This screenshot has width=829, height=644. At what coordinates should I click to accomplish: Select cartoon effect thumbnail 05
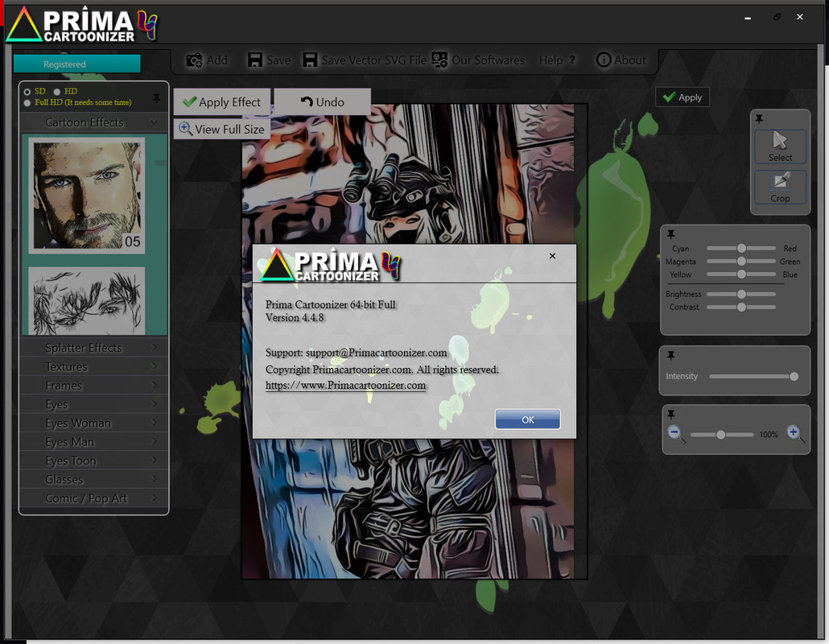click(x=87, y=195)
